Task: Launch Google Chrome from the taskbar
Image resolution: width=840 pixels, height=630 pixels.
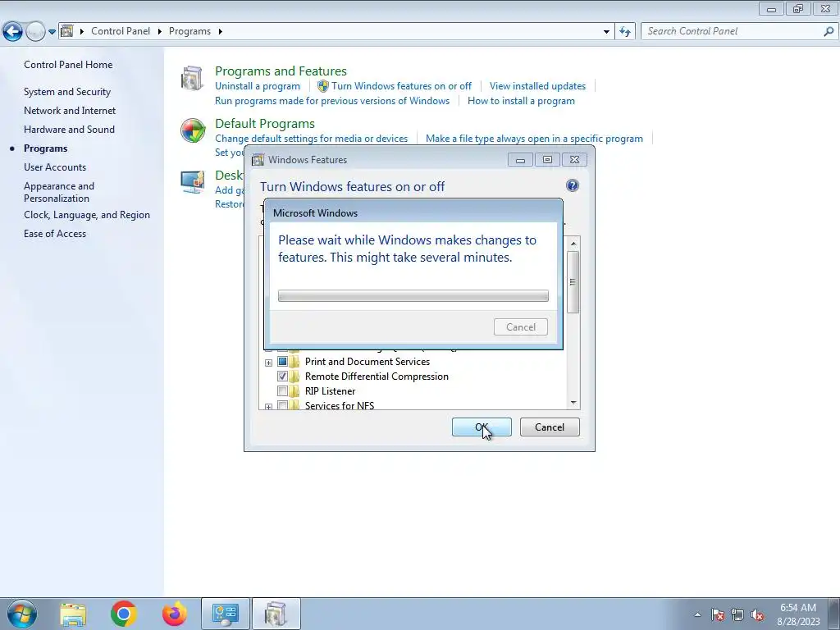Action: (124, 614)
